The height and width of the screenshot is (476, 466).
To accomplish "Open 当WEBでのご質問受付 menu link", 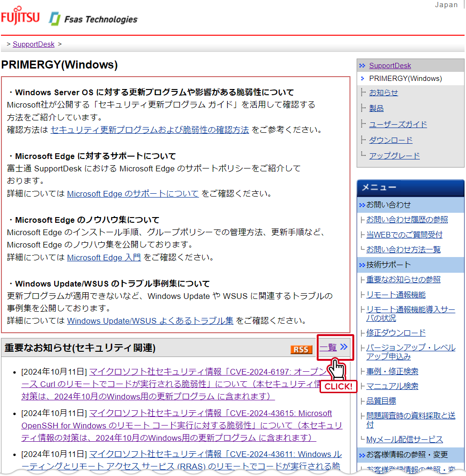I will pos(404,235).
